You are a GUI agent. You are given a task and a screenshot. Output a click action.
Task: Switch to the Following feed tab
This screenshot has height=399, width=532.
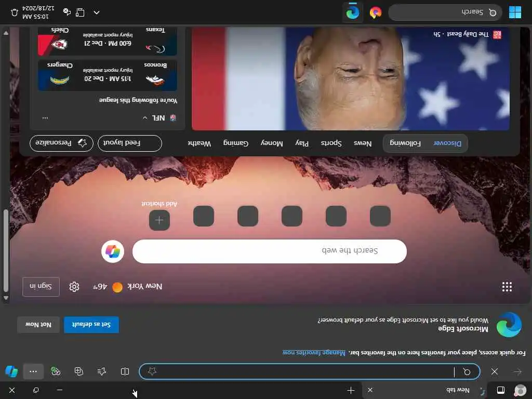click(x=405, y=143)
